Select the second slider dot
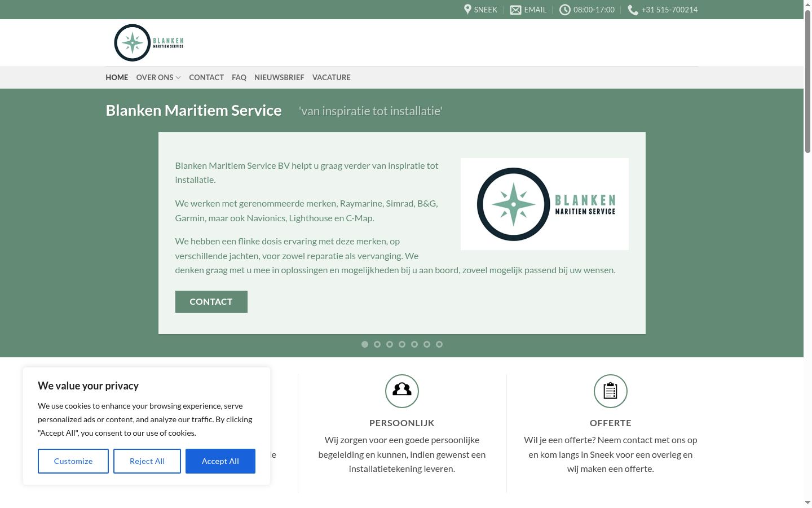This screenshot has height=508, width=812. point(377,344)
